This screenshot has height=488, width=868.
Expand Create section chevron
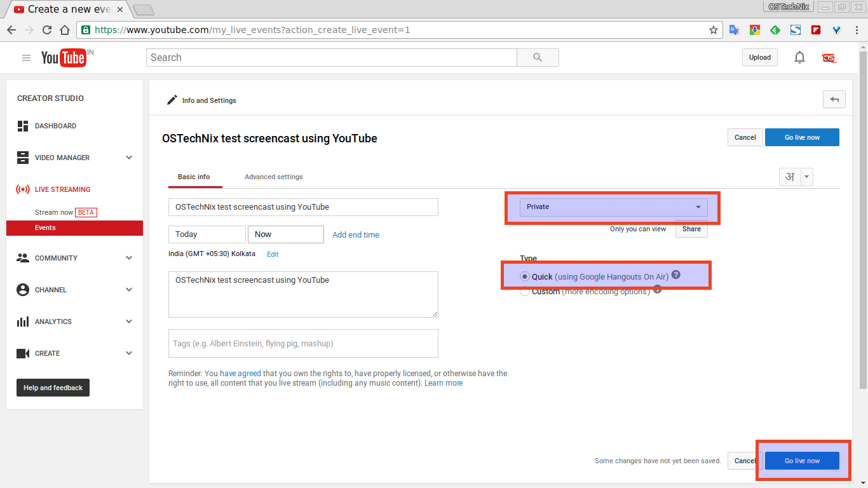pyautogui.click(x=129, y=353)
